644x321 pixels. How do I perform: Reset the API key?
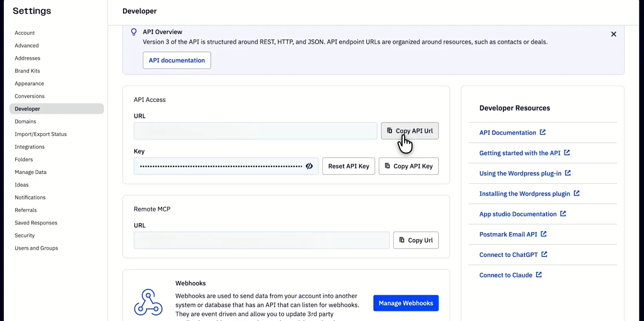(x=348, y=166)
